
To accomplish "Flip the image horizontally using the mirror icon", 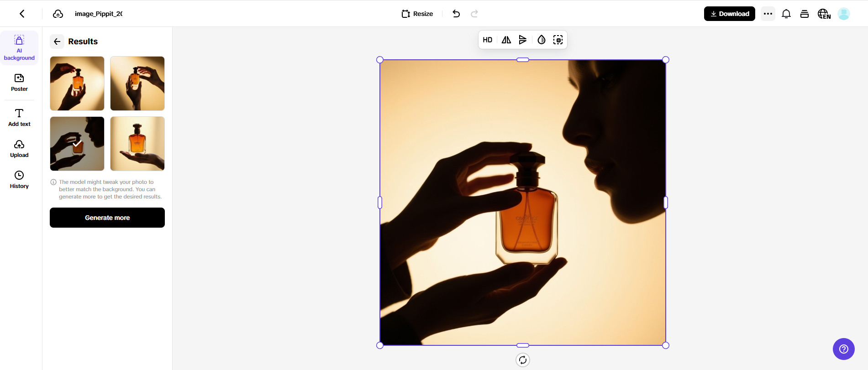I will [506, 40].
